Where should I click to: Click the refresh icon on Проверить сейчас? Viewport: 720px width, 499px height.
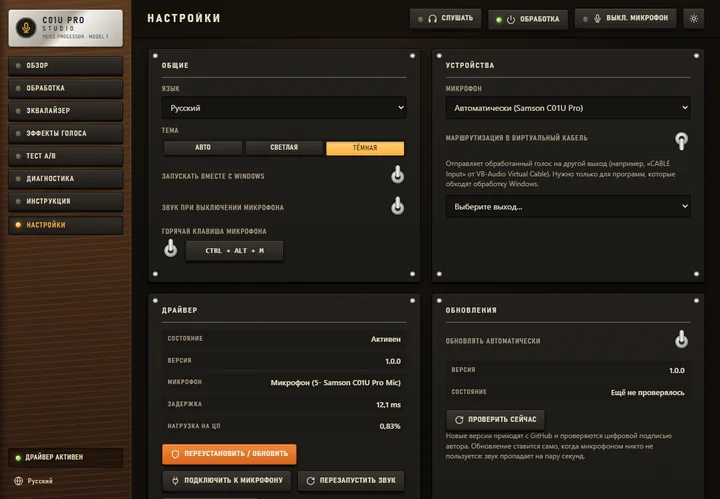pos(459,420)
